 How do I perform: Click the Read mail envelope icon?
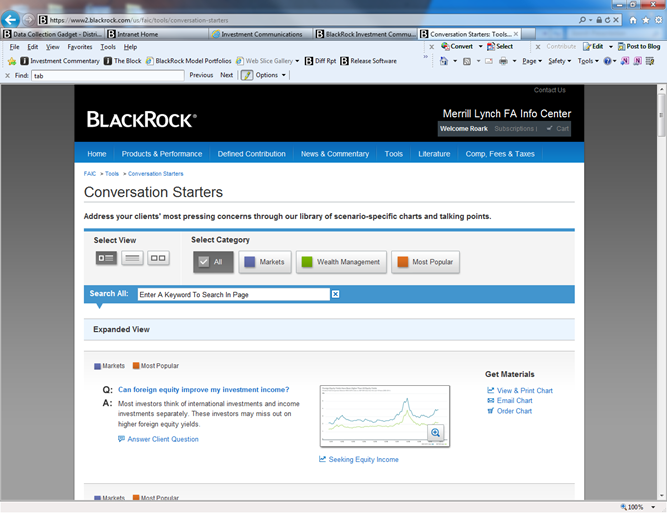(x=489, y=61)
